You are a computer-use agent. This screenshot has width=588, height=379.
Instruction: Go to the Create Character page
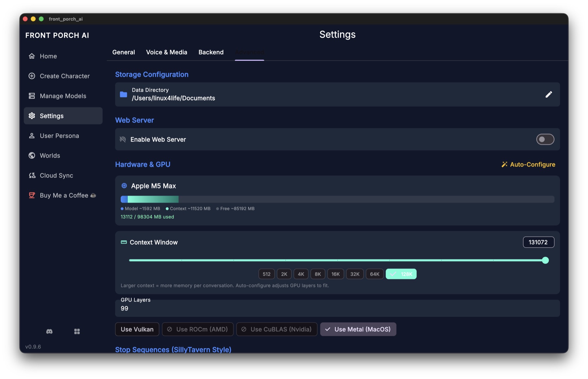point(63,76)
